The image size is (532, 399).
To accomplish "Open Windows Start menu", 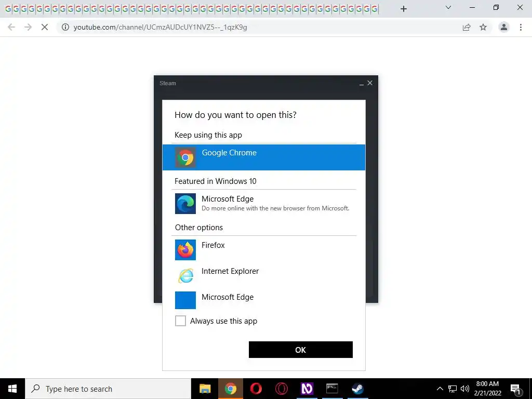I will pos(12,389).
